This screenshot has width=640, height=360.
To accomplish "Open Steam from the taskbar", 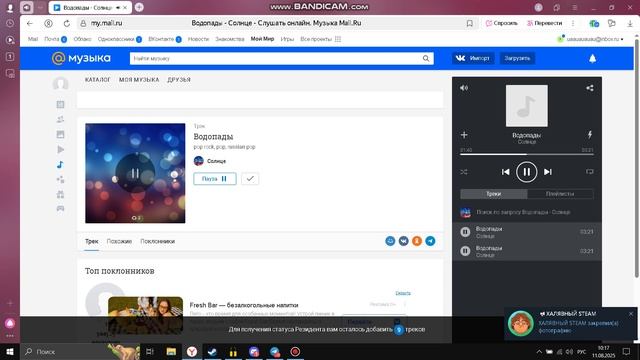I will [x=212, y=351].
